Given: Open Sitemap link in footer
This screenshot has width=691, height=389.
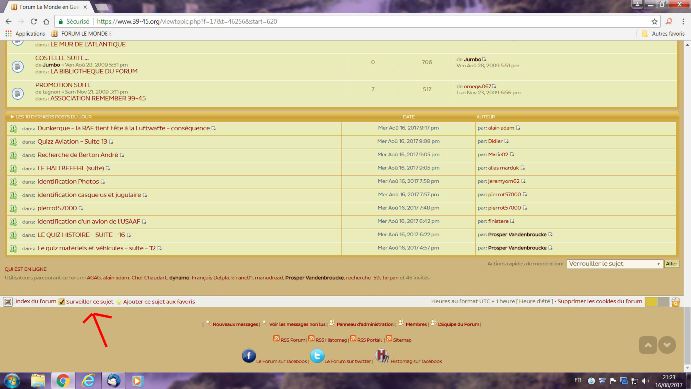Looking at the screenshot, I should (401, 340).
